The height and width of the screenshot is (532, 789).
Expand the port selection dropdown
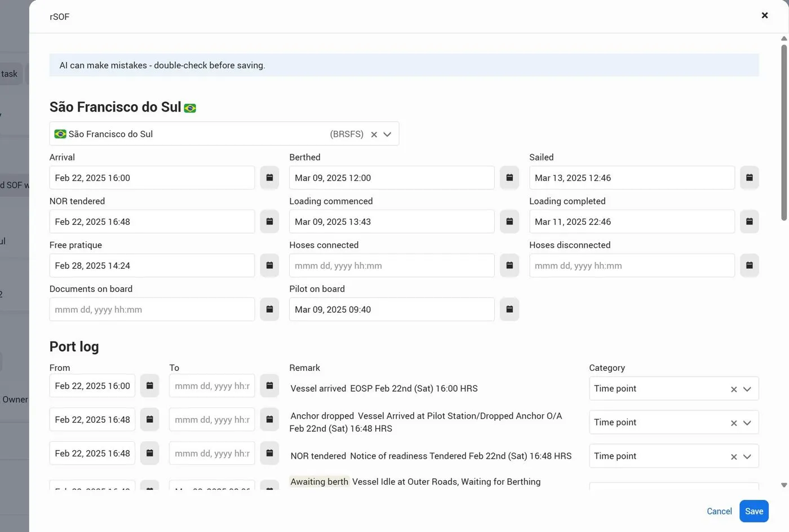(x=387, y=135)
